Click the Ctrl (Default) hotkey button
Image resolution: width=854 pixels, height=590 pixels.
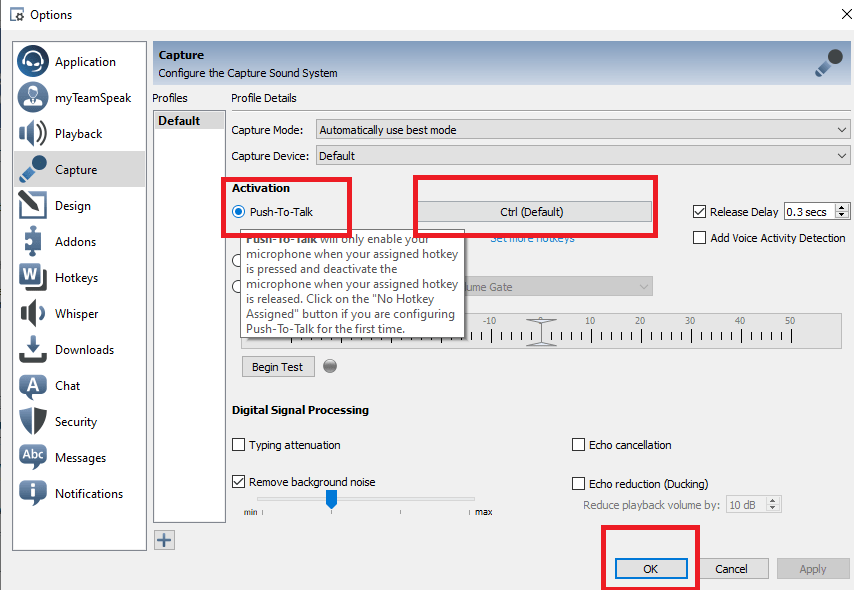tap(532, 212)
